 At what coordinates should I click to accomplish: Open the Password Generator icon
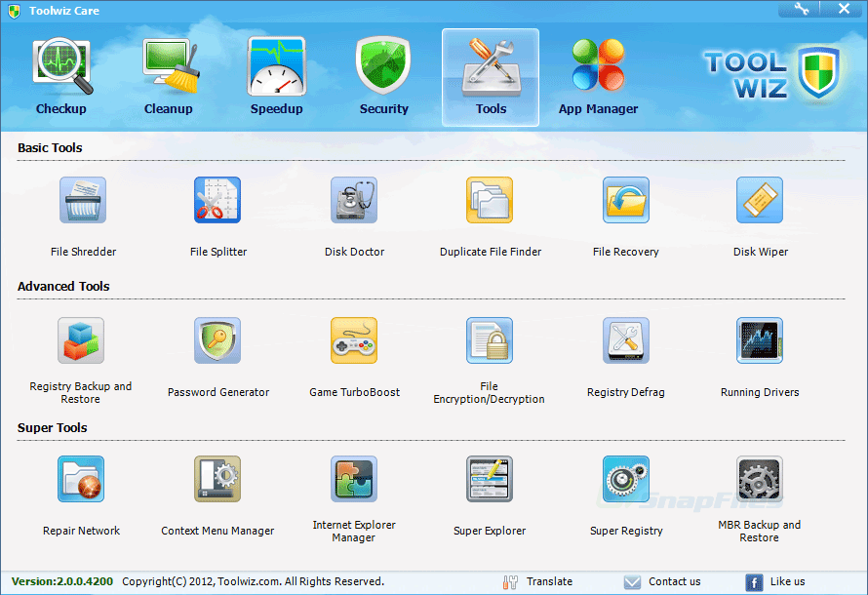(217, 340)
